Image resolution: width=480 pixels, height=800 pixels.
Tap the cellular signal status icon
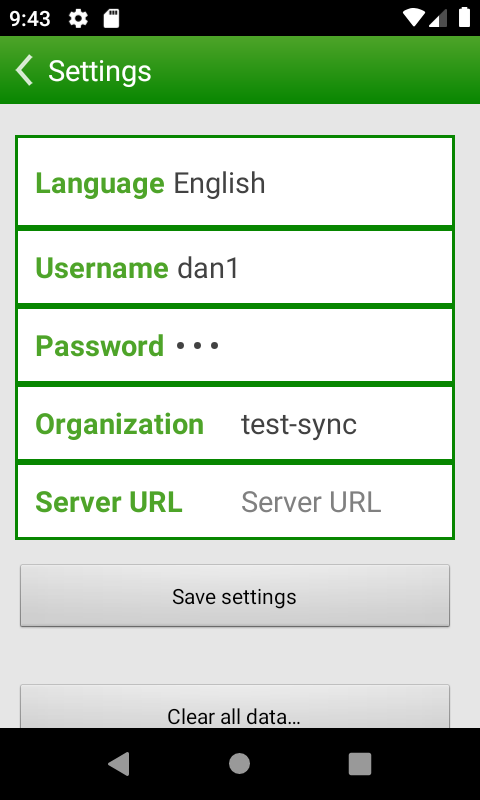coord(438,18)
